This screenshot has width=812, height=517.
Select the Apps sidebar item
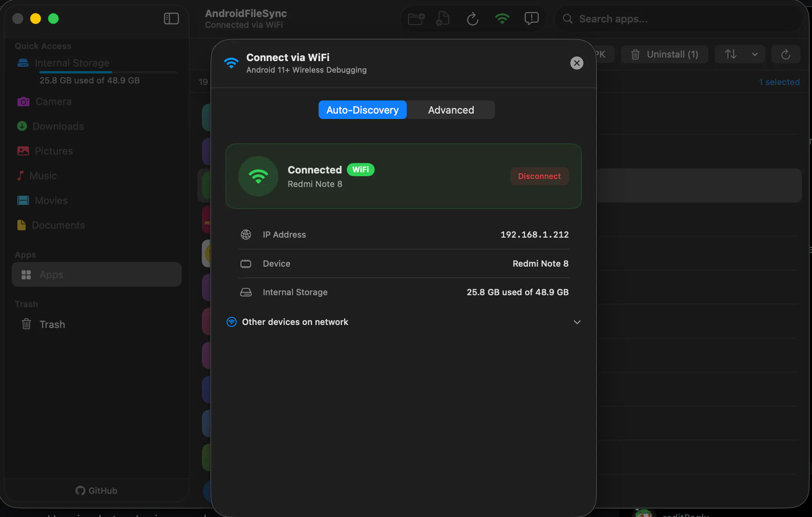pyautogui.click(x=97, y=275)
